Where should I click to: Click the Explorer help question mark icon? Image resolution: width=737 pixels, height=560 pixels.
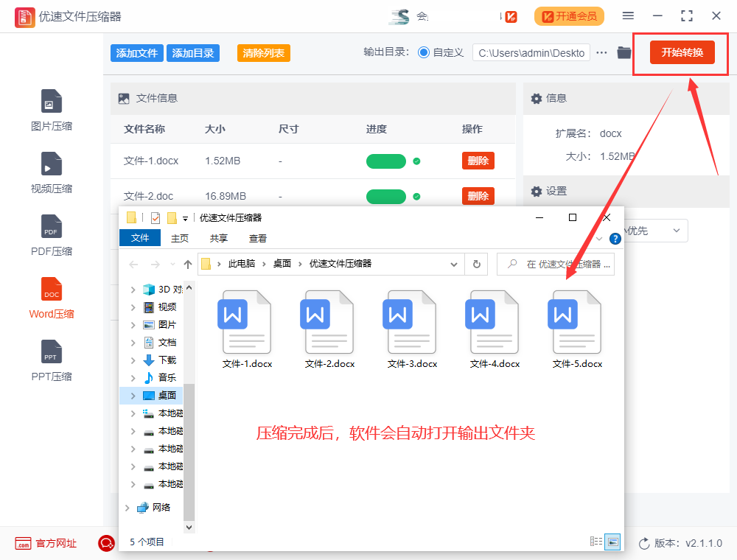click(615, 239)
